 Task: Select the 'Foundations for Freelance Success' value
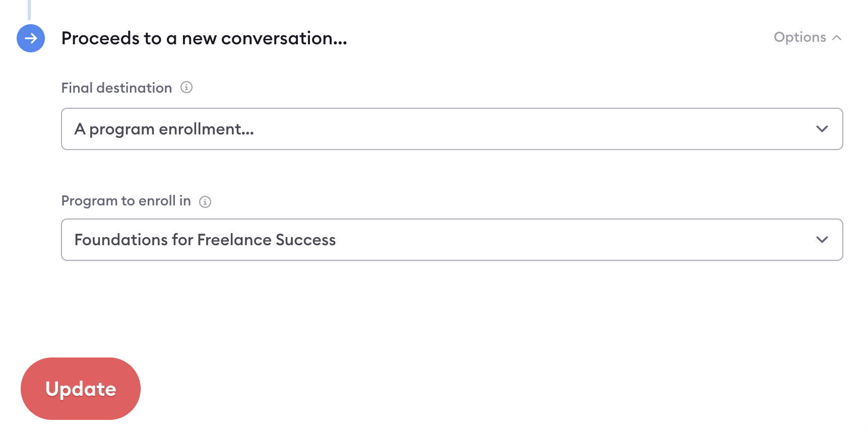tap(205, 240)
